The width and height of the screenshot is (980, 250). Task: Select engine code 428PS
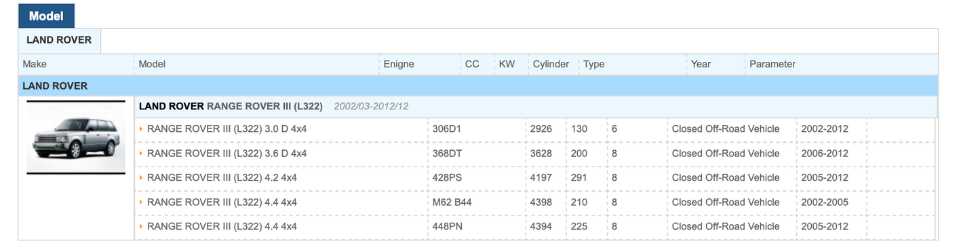click(447, 178)
